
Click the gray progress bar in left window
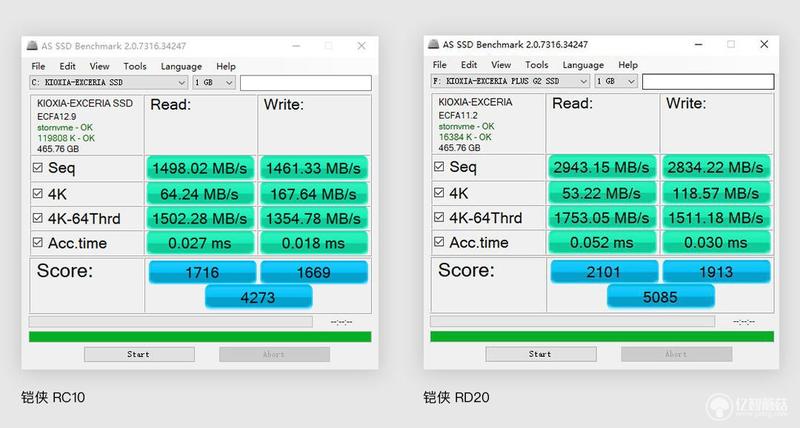click(171, 321)
